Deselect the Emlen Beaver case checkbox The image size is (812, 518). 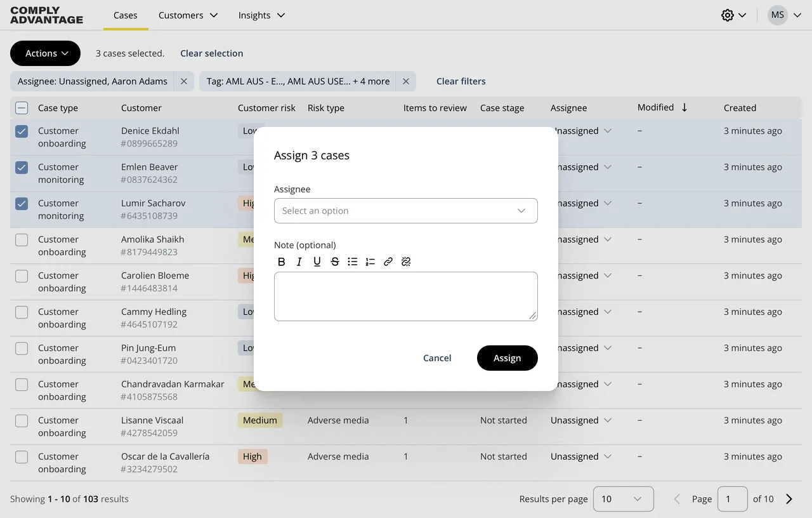[21, 167]
